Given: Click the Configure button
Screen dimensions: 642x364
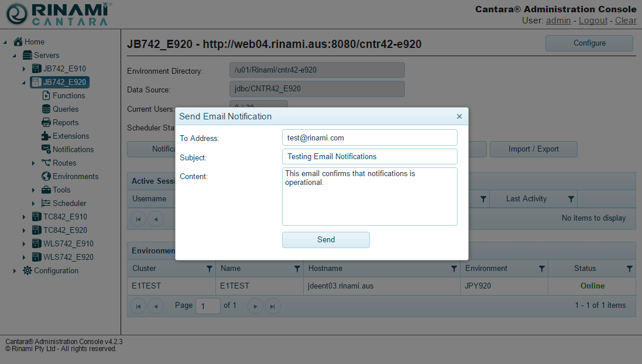Looking at the screenshot, I should point(589,43).
